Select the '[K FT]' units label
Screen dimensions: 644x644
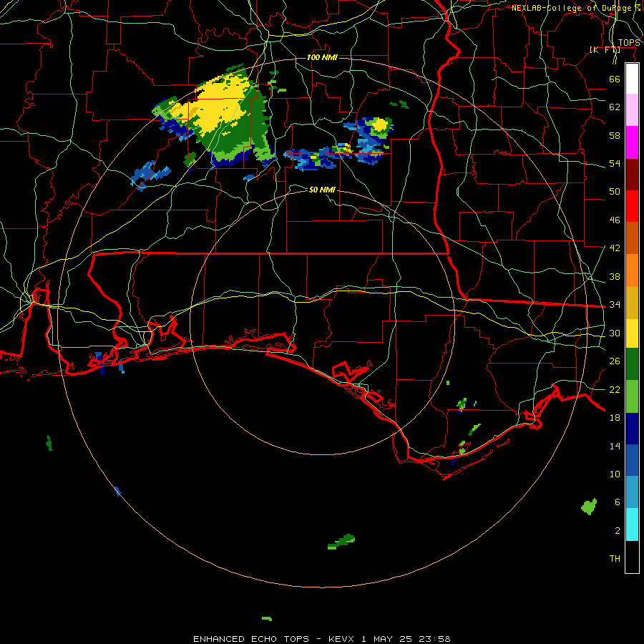point(605,50)
